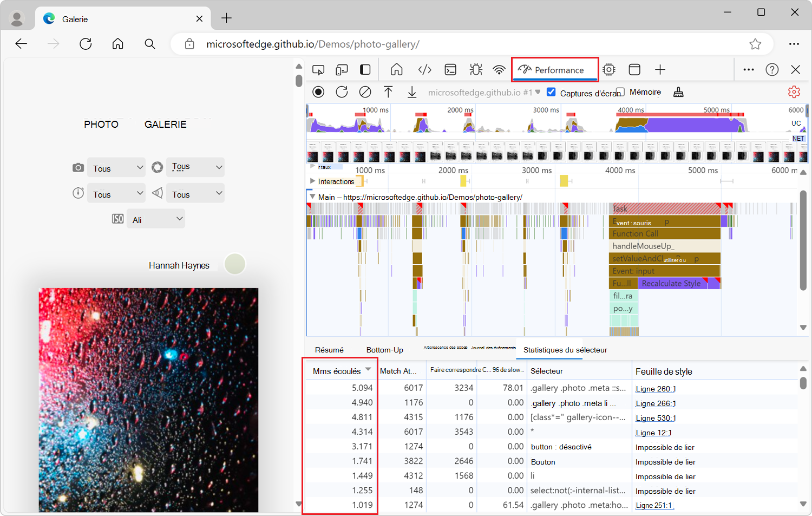
Task: Open the Inspect element tool
Action: (318, 70)
